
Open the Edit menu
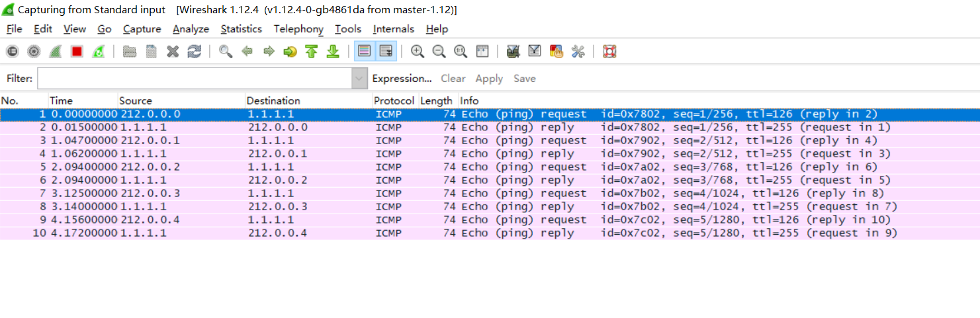[43, 29]
